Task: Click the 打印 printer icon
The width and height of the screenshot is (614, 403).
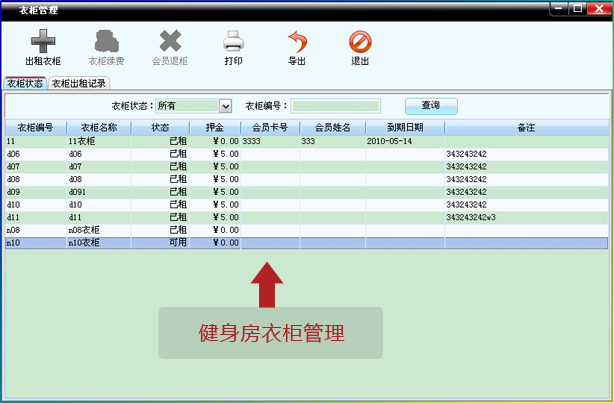Action: [233, 42]
